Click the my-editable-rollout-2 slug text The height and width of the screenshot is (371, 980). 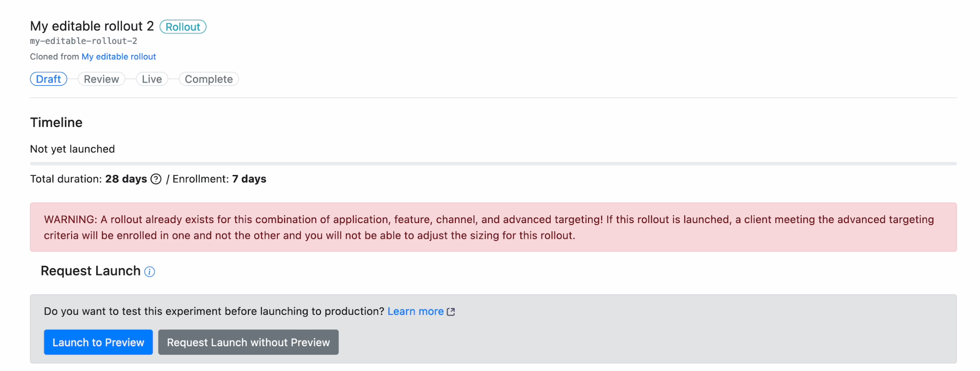(x=83, y=41)
